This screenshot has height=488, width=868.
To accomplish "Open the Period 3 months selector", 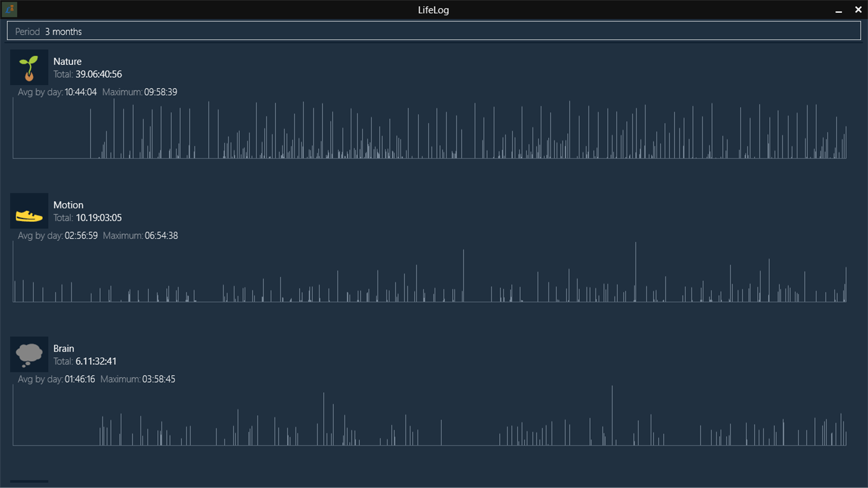I will (x=433, y=31).
